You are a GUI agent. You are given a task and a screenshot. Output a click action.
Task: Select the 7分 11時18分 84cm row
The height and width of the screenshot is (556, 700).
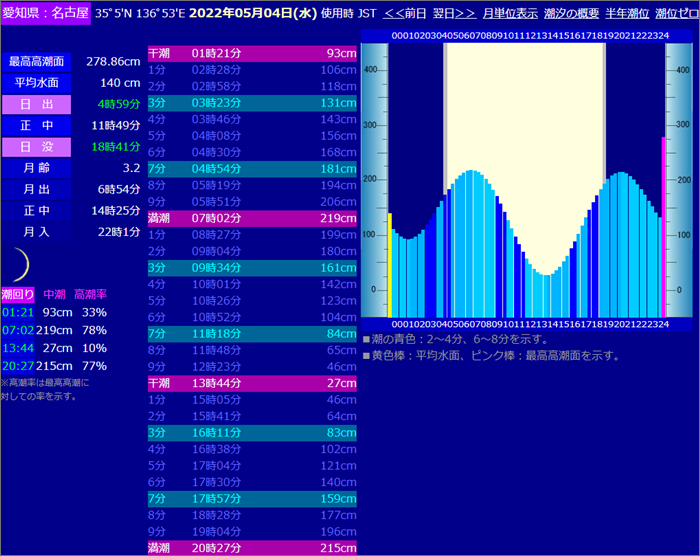pyautogui.click(x=252, y=334)
